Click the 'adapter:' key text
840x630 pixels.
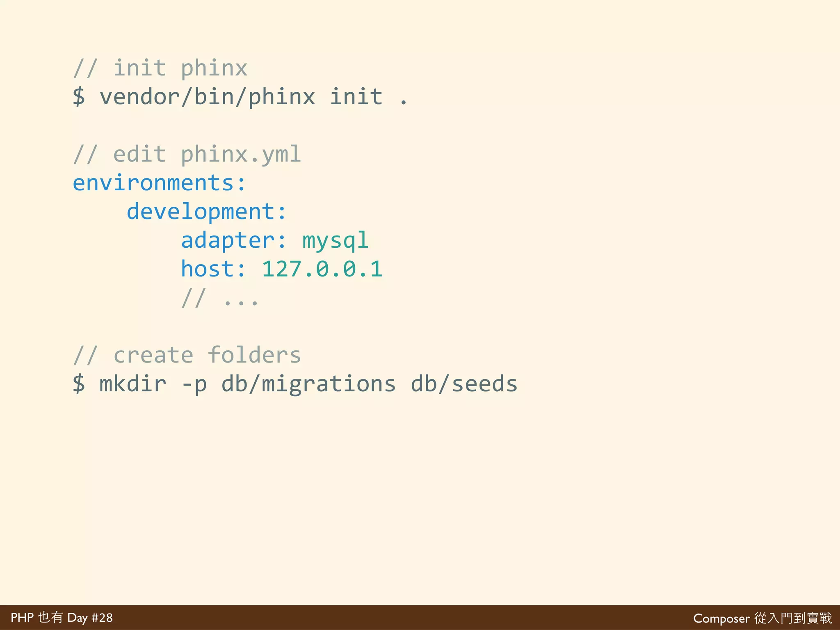tap(233, 240)
